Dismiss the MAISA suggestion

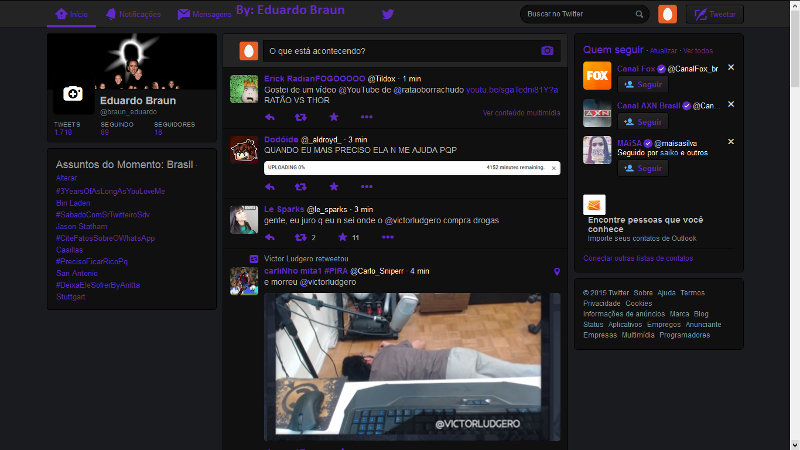pyautogui.click(x=731, y=141)
